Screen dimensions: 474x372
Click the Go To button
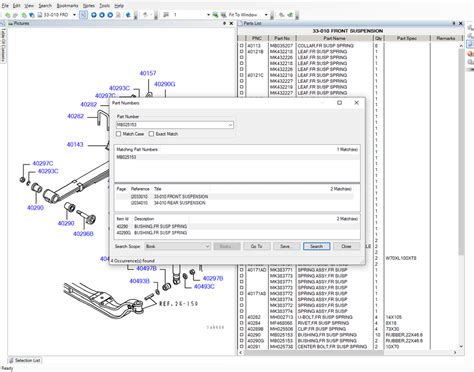pos(257,246)
